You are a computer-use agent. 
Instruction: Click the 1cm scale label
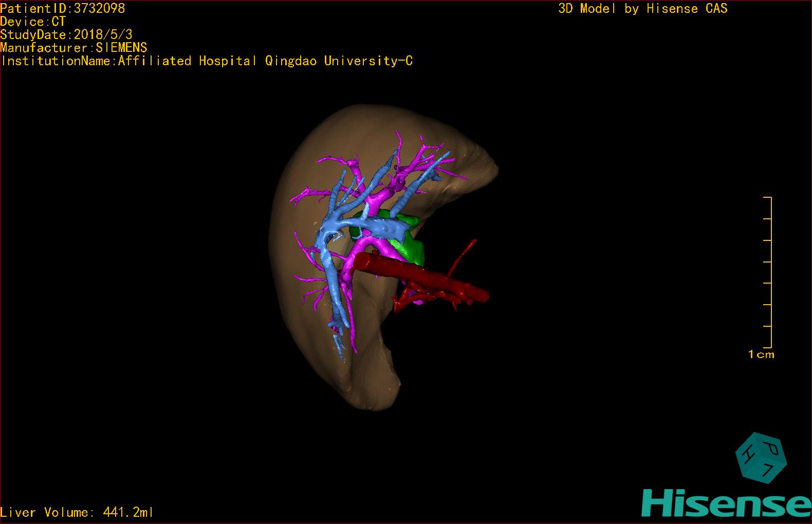click(761, 354)
